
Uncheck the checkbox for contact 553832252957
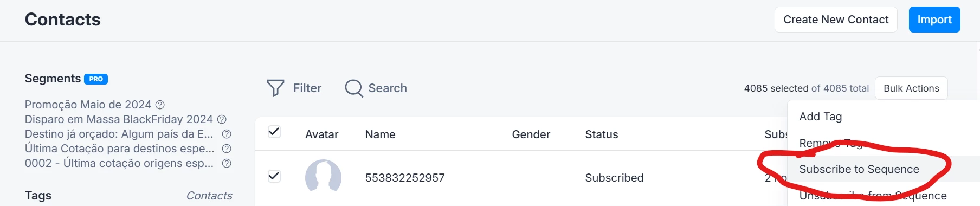pos(274,176)
